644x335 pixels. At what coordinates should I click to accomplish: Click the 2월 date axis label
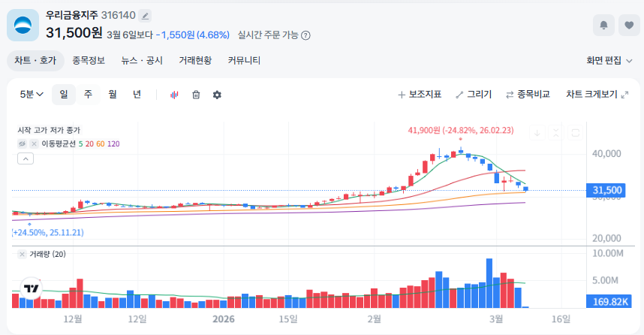tap(374, 319)
